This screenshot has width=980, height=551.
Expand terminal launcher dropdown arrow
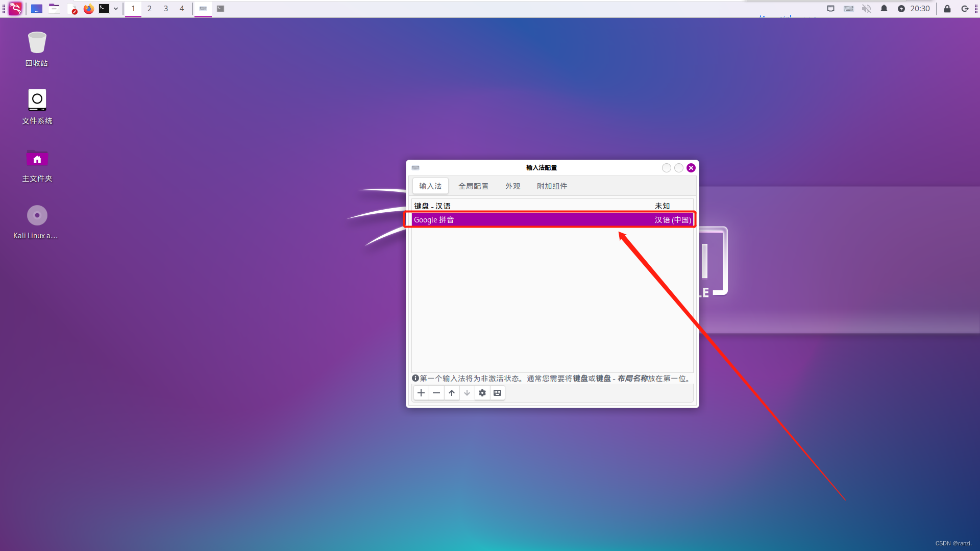pyautogui.click(x=116, y=9)
